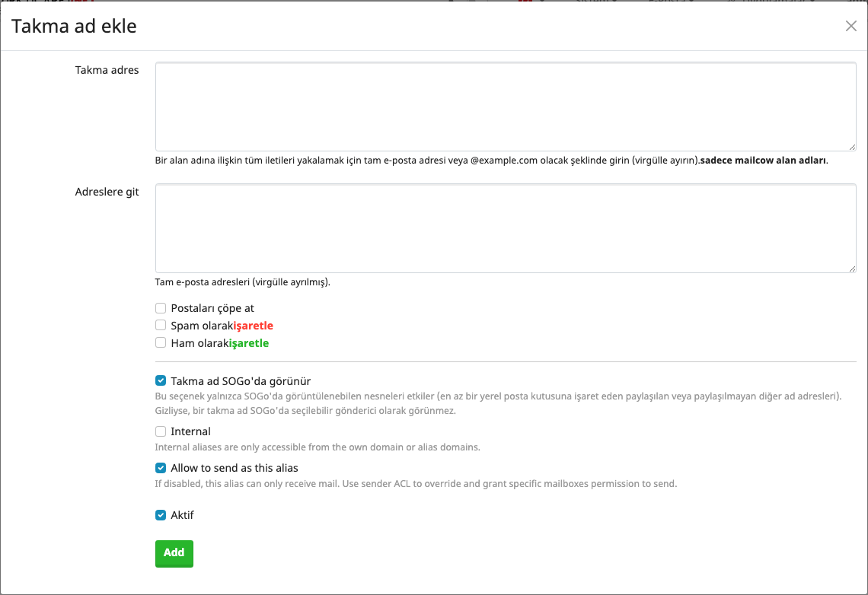Toggle the Internal alias checkbox
Screen dimensions: 868x595
[x=161, y=431]
